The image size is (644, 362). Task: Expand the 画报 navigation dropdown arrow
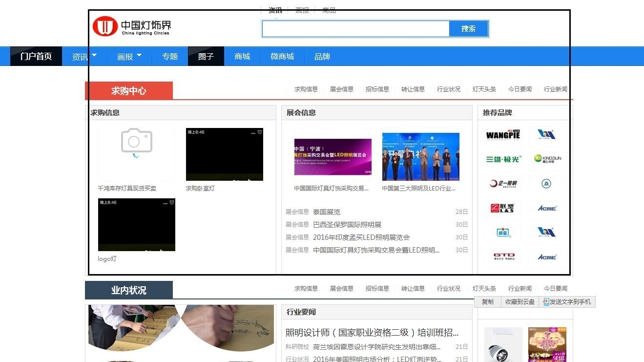click(x=139, y=55)
